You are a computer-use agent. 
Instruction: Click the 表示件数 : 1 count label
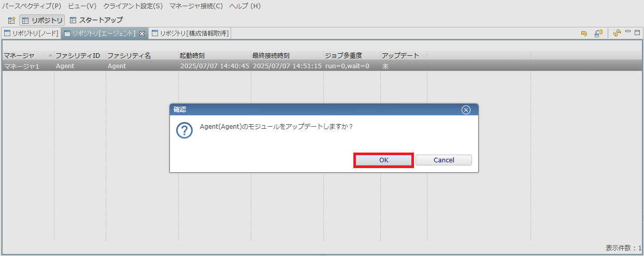[623, 248]
